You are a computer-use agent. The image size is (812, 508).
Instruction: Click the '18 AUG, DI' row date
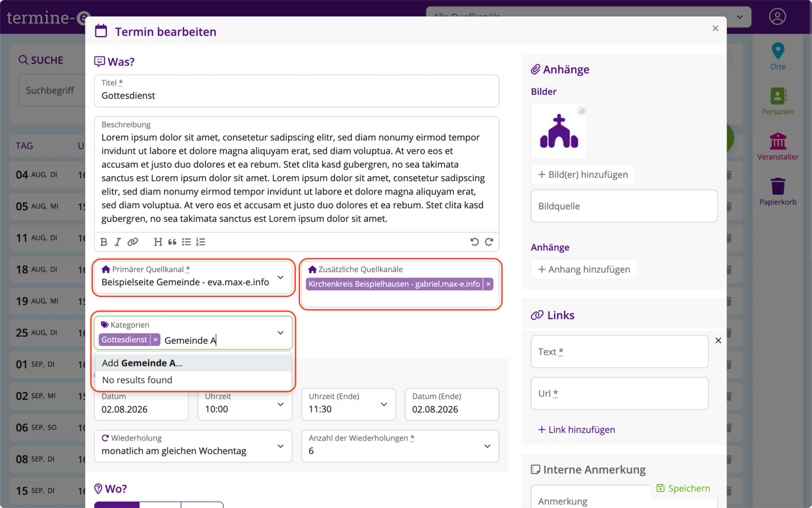tap(36, 269)
